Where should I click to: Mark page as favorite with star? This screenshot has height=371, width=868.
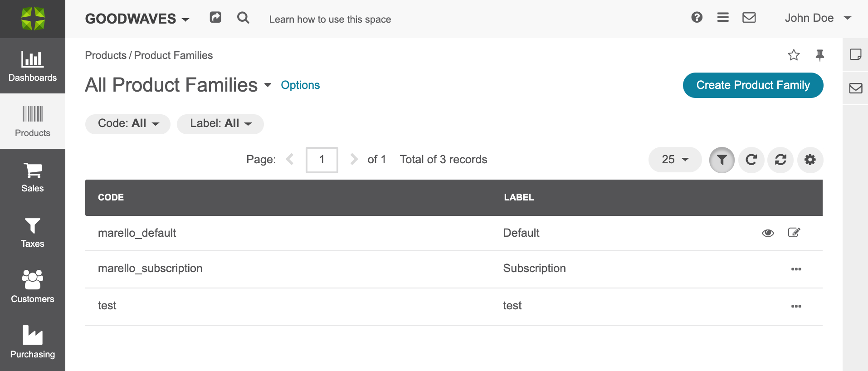click(x=794, y=55)
